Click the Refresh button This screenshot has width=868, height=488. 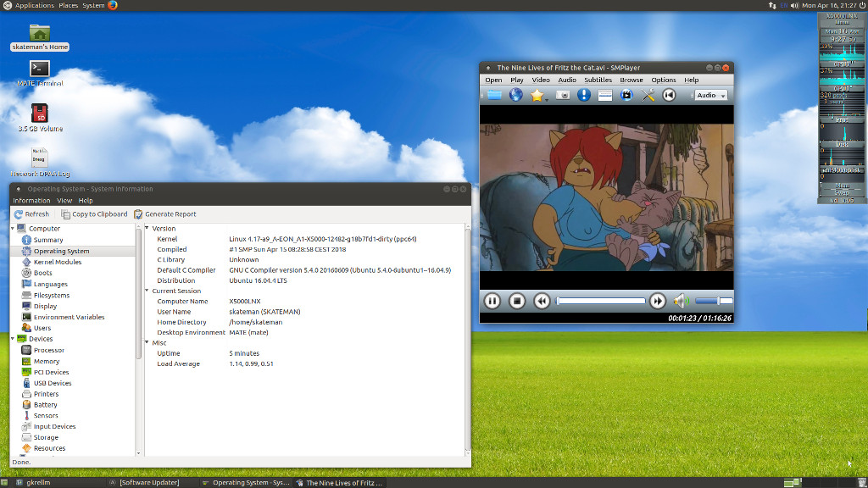(x=31, y=214)
